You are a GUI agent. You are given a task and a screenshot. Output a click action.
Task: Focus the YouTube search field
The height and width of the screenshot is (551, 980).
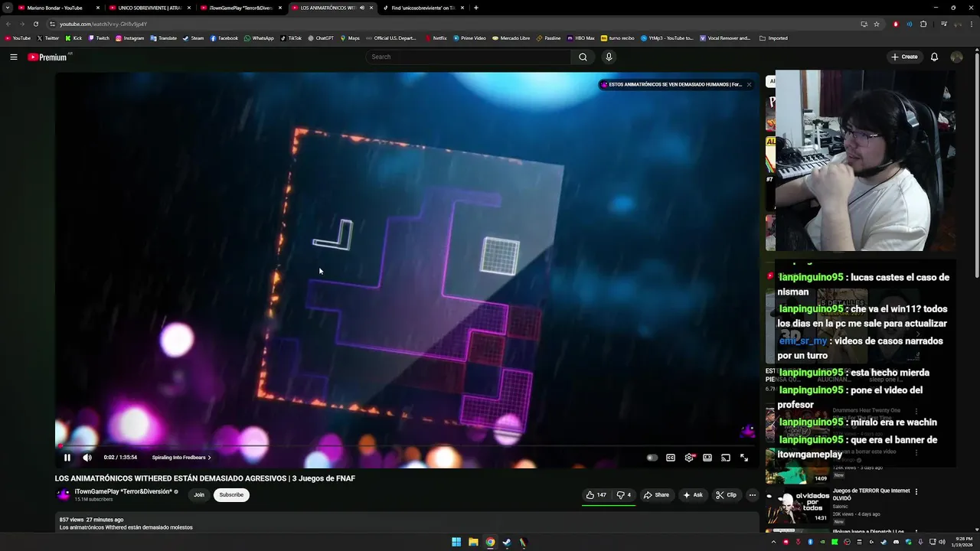469,57
